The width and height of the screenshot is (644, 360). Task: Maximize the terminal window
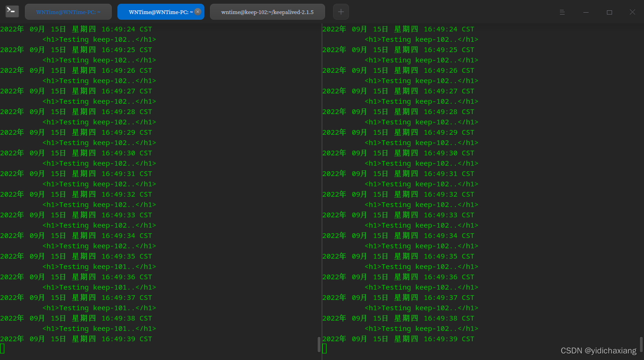609,12
